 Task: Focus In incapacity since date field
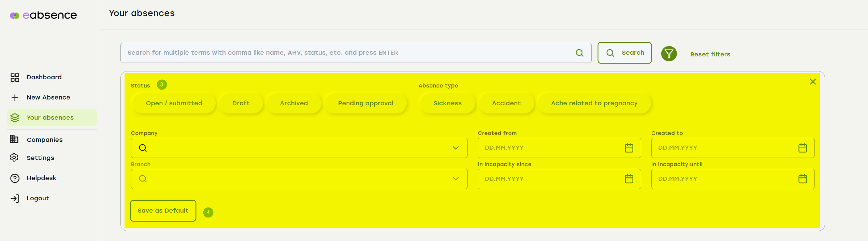pos(559,179)
